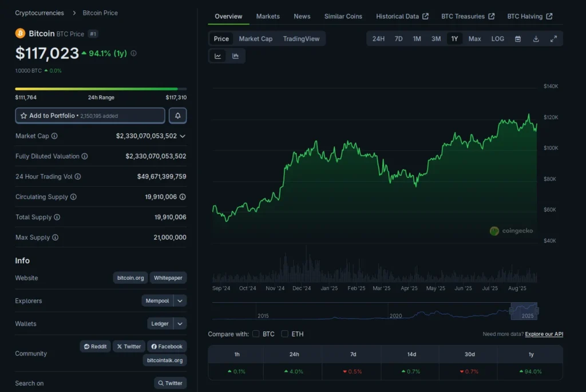Select the 7D time range

tap(398, 39)
